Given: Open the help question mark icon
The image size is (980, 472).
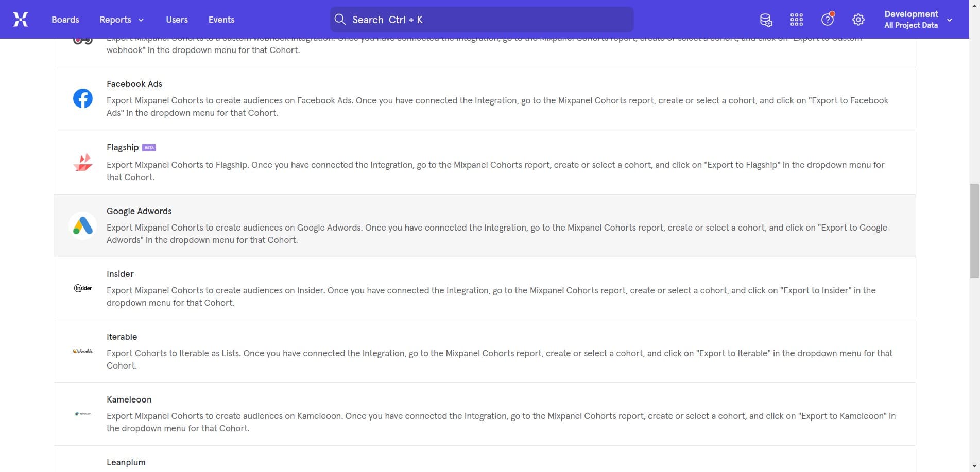Looking at the screenshot, I should (x=827, y=20).
